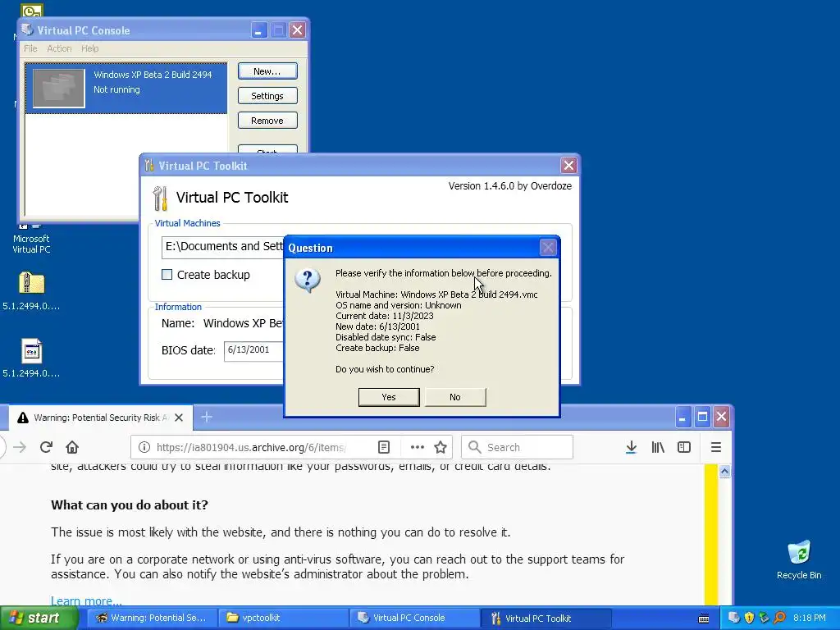Switch to vpctoolkit taskbar button
This screenshot has height=630, width=840.
(282, 618)
